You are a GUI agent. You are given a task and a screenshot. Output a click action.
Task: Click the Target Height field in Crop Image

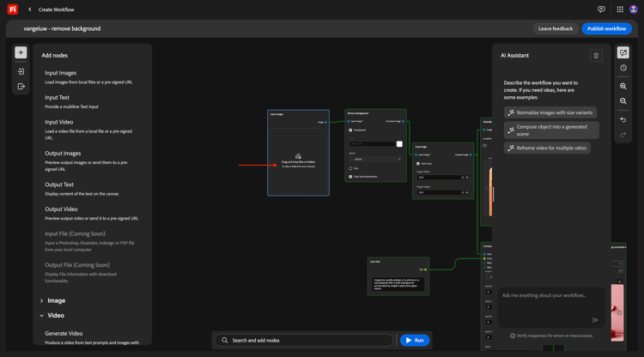(x=443, y=192)
